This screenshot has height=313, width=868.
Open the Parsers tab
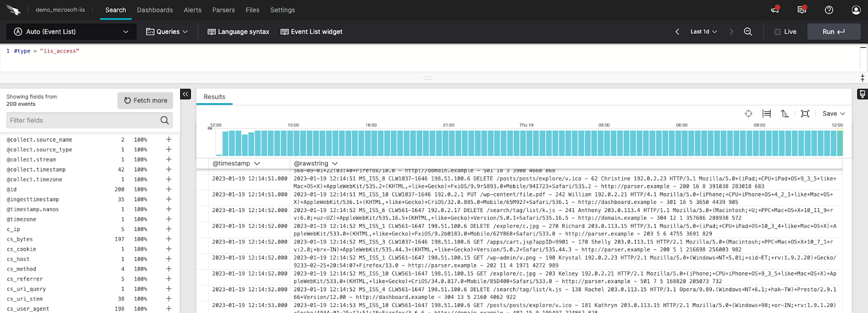224,10
